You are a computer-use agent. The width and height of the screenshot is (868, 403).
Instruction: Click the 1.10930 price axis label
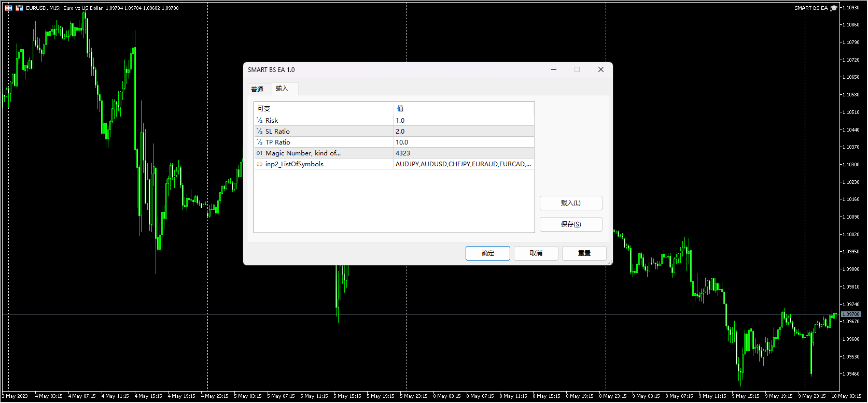[x=851, y=7]
